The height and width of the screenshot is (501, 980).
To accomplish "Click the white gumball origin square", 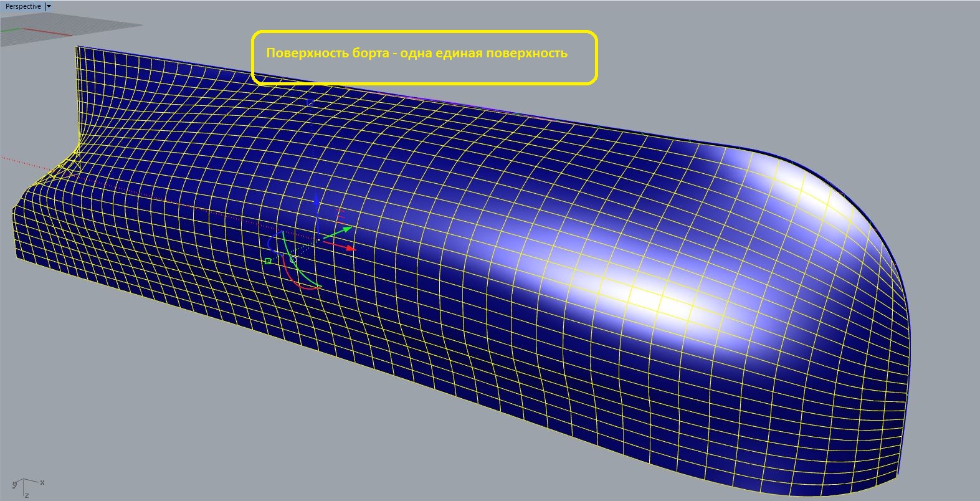I will pos(318,240).
